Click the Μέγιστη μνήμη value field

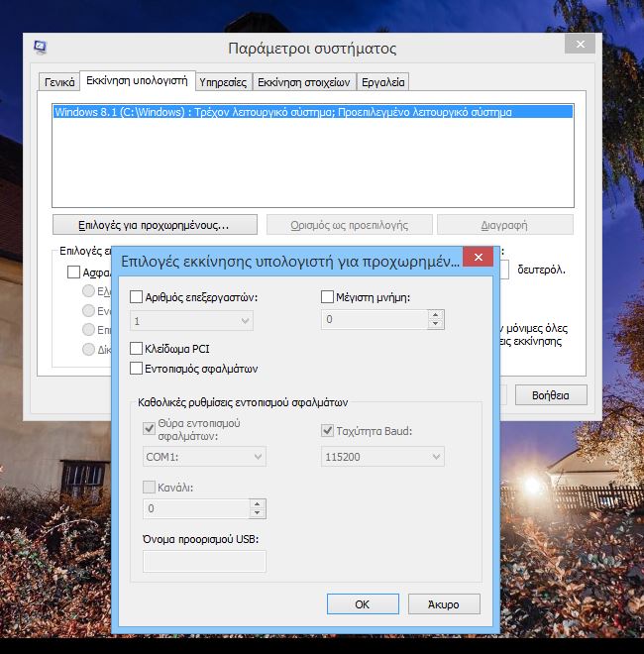[375, 319]
